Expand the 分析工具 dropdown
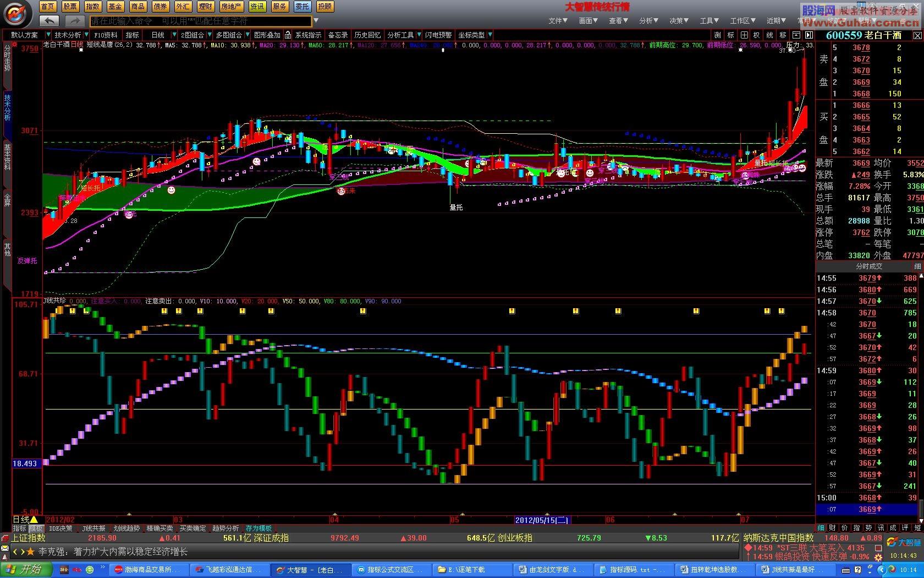The image size is (924, 578). point(419,35)
